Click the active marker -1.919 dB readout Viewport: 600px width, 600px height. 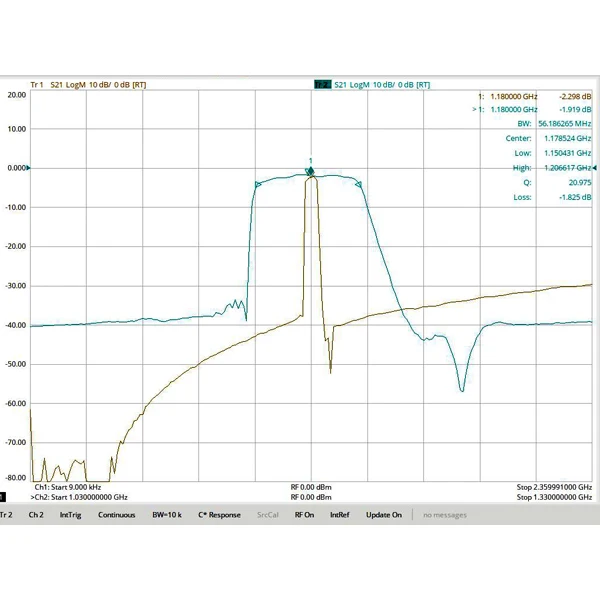click(x=532, y=109)
